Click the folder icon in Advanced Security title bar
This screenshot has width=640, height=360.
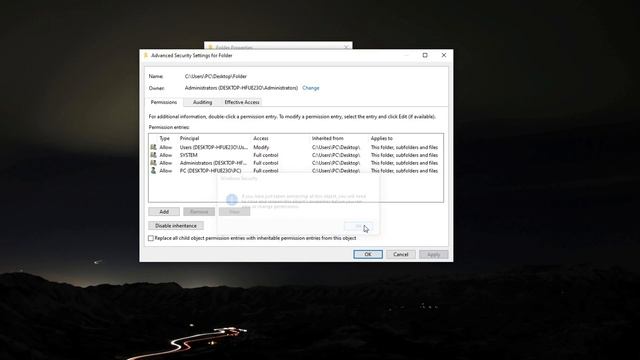point(146,55)
